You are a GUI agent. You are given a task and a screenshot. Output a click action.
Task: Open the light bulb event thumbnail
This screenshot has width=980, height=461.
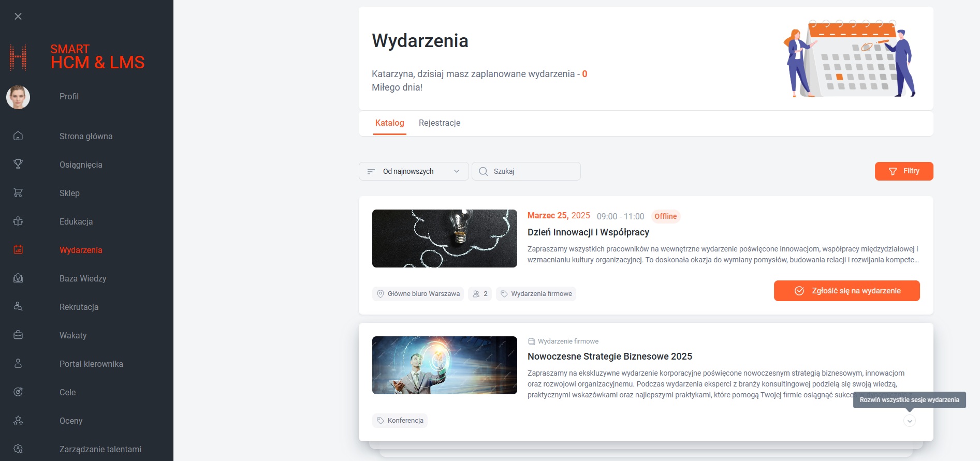[x=444, y=239]
